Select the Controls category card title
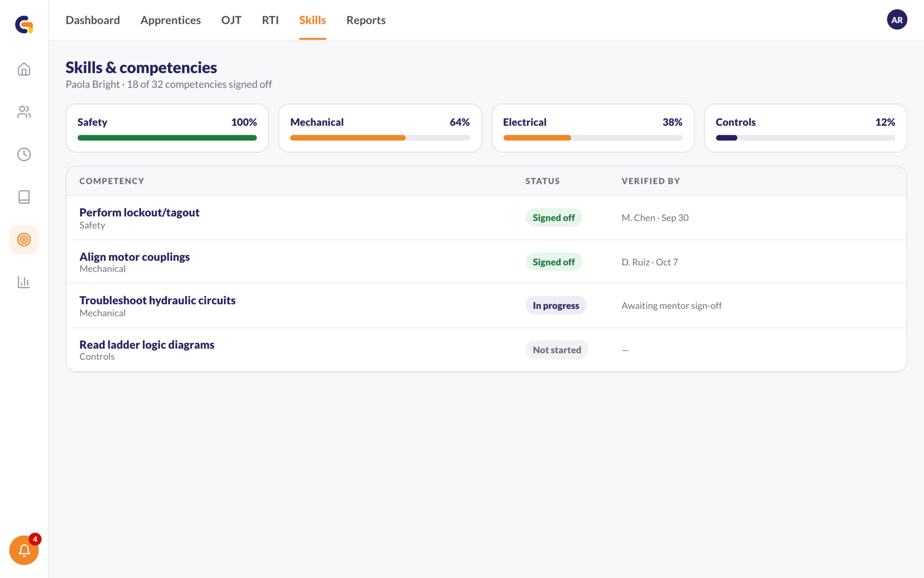 coord(735,122)
